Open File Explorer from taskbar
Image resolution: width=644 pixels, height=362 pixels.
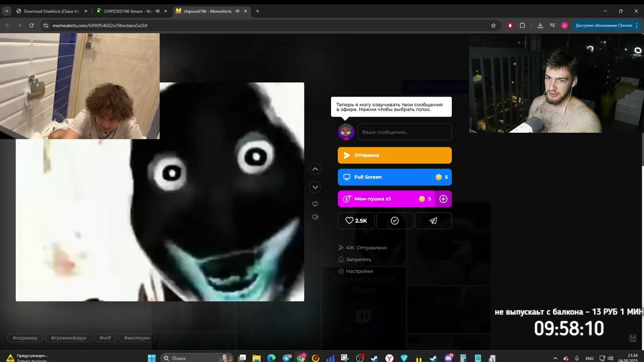(257, 358)
